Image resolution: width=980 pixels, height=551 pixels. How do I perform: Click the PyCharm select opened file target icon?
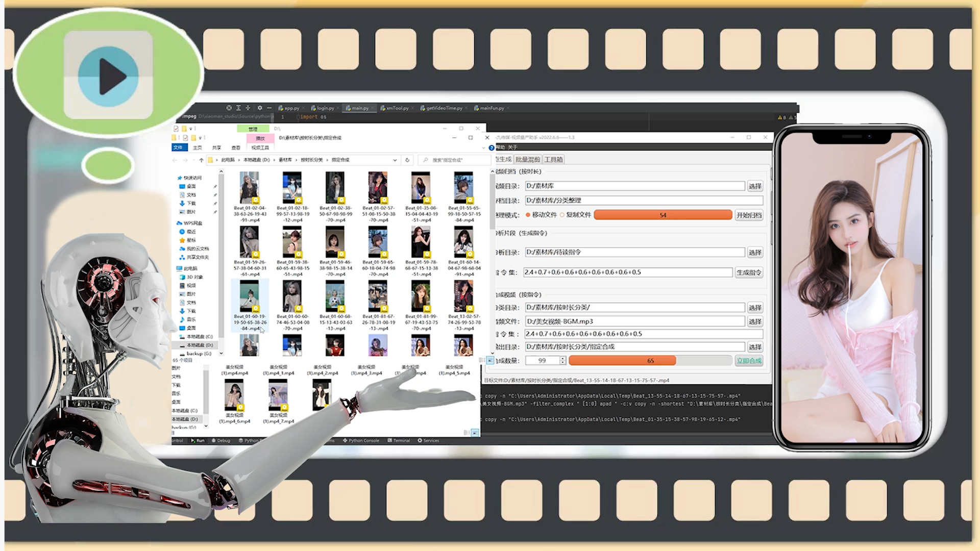click(x=229, y=108)
